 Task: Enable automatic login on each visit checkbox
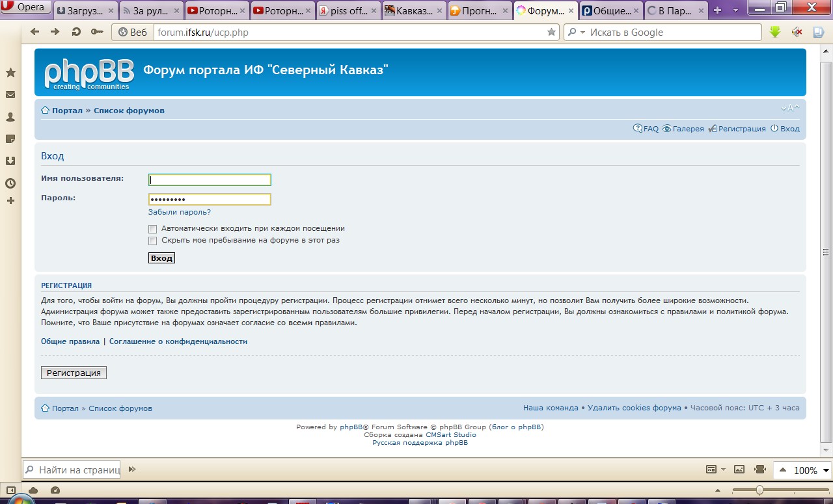[x=153, y=229]
